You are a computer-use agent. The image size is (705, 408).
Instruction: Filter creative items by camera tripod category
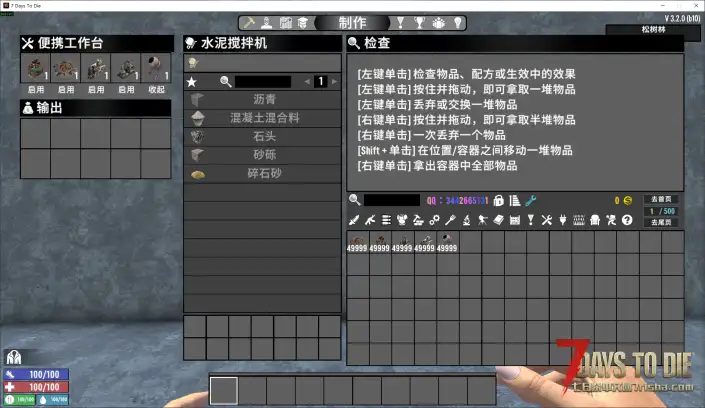[x=482, y=220]
